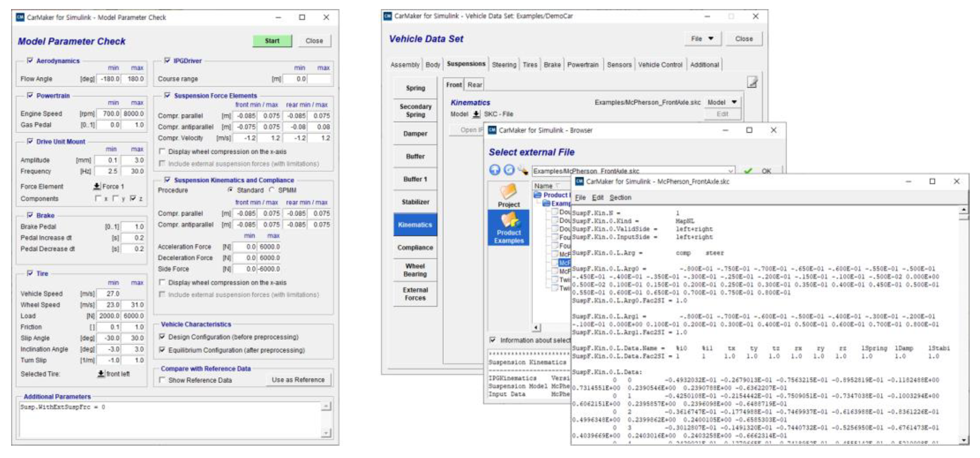The width and height of the screenshot is (980, 458).
Task: Select the SPMM procedure radio button
Action: click(x=272, y=190)
